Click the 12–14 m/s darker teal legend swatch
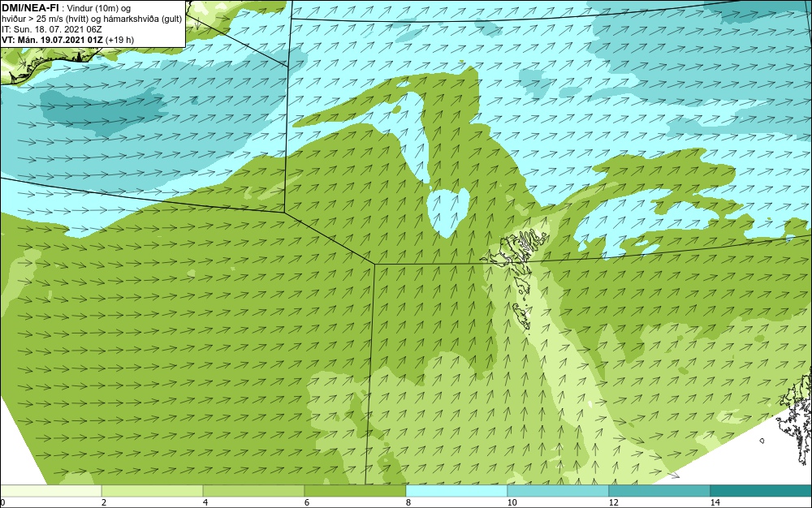This screenshot has height=508, width=812. (x=659, y=490)
